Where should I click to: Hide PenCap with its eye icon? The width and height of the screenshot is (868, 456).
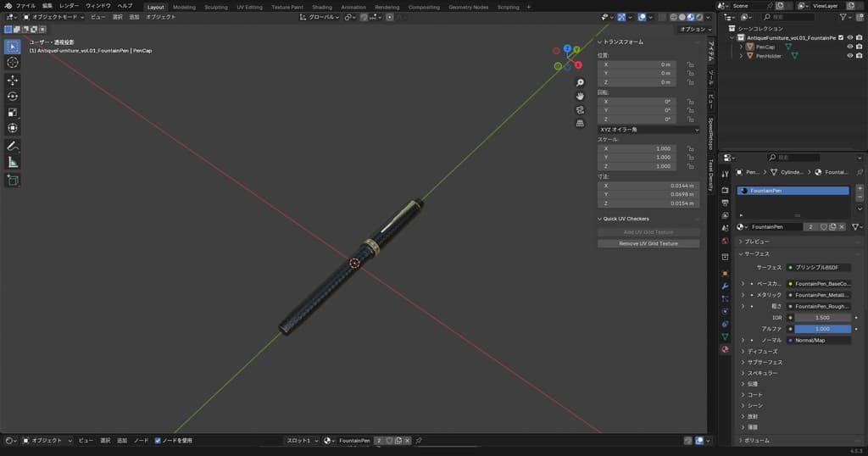[x=849, y=47]
